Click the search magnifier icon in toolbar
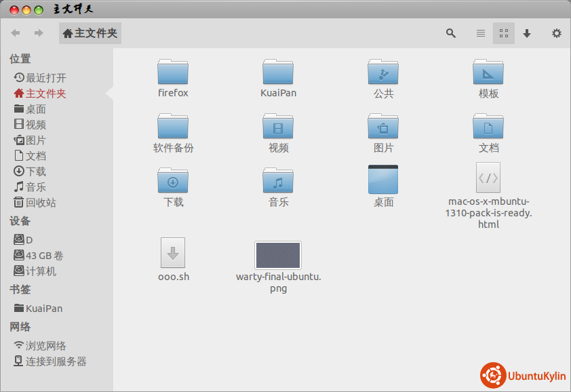The image size is (571, 392). [x=451, y=33]
